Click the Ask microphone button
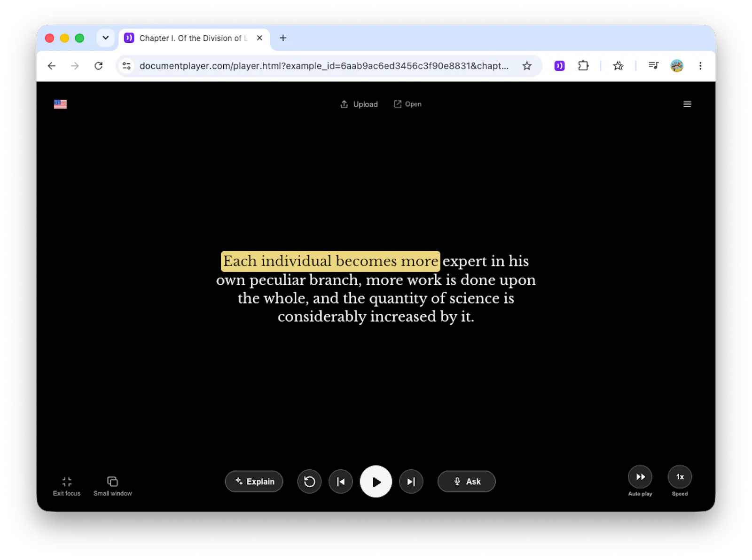The width and height of the screenshot is (752, 560). pyautogui.click(x=467, y=482)
